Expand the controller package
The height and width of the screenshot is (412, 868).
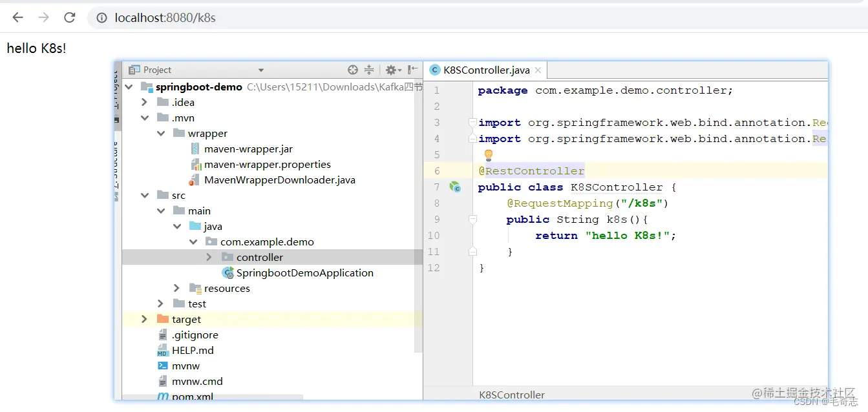pyautogui.click(x=209, y=257)
